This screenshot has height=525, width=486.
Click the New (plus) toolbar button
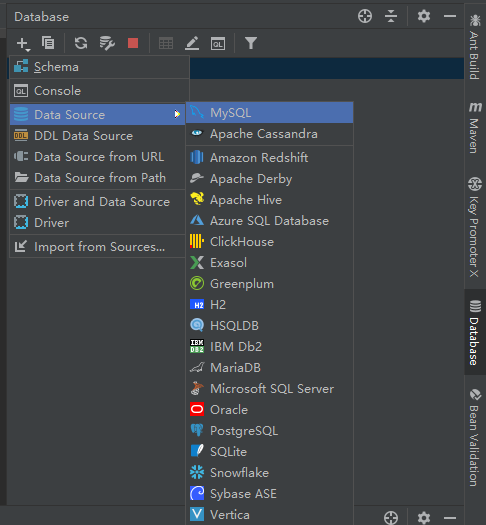click(23, 44)
